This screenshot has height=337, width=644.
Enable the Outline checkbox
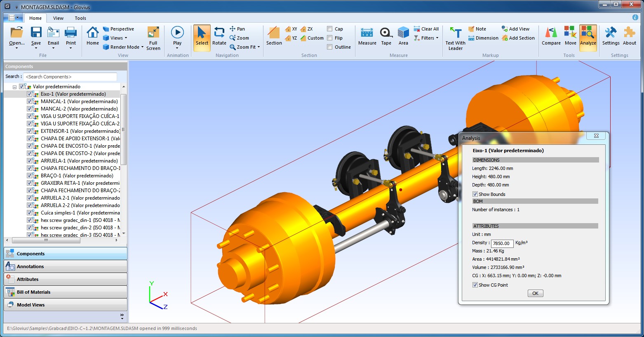(330, 47)
